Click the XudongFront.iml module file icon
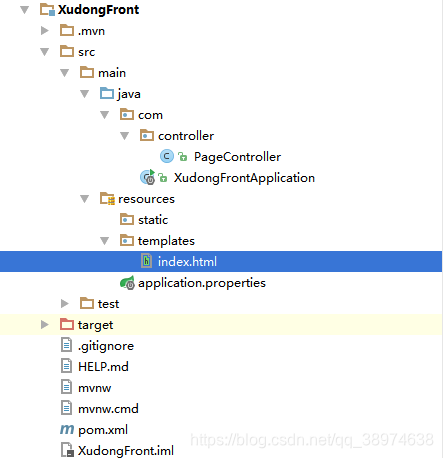 coord(67,450)
